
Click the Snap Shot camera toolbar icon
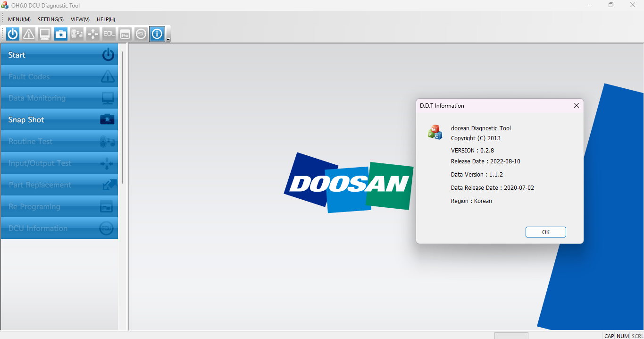click(61, 34)
